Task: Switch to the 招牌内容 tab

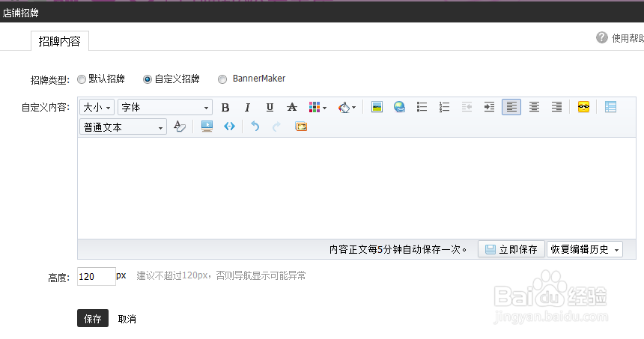Action: [60, 41]
